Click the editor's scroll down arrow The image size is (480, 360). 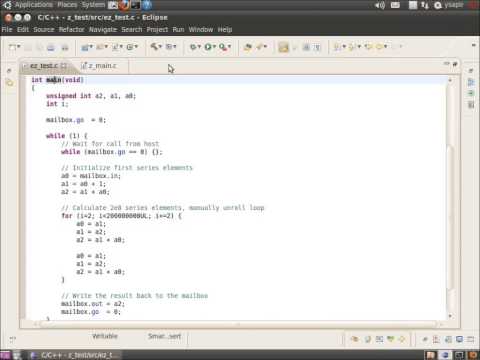point(450,316)
